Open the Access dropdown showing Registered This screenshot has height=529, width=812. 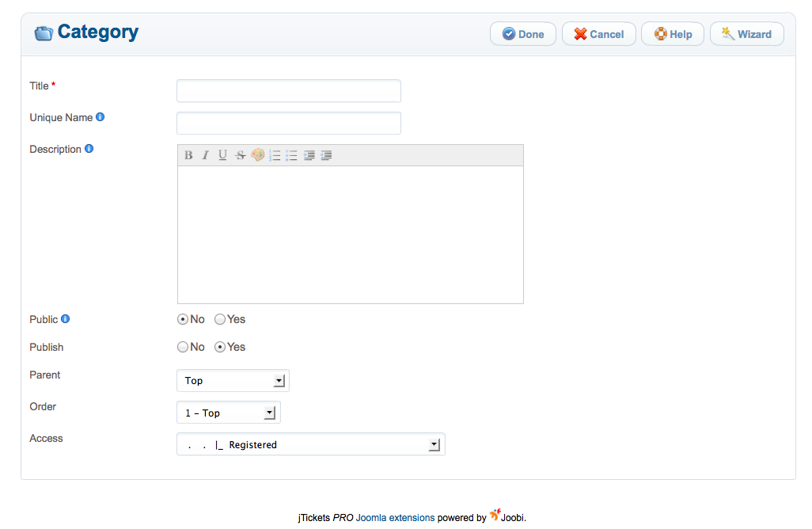[x=311, y=444]
